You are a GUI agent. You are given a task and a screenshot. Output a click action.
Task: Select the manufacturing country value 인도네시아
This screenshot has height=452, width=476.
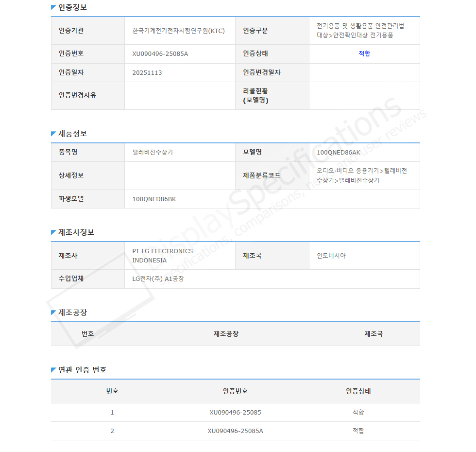point(331,256)
